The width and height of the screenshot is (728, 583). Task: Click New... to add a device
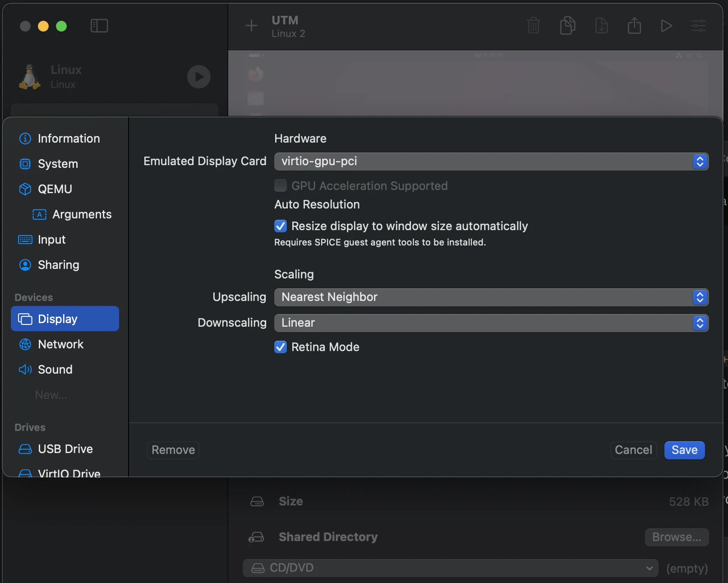coord(51,395)
